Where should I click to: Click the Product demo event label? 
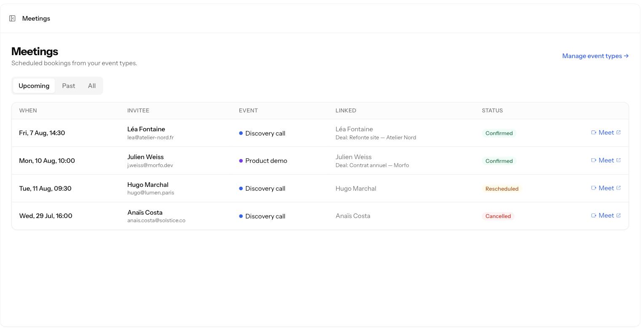click(266, 161)
